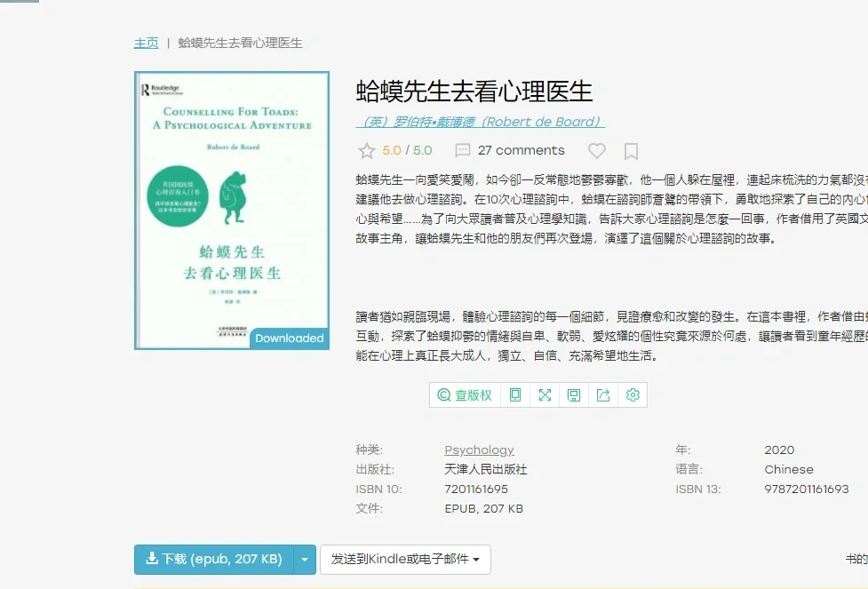Click publisher name 天津人民出版社
868x589 pixels.
485,469
